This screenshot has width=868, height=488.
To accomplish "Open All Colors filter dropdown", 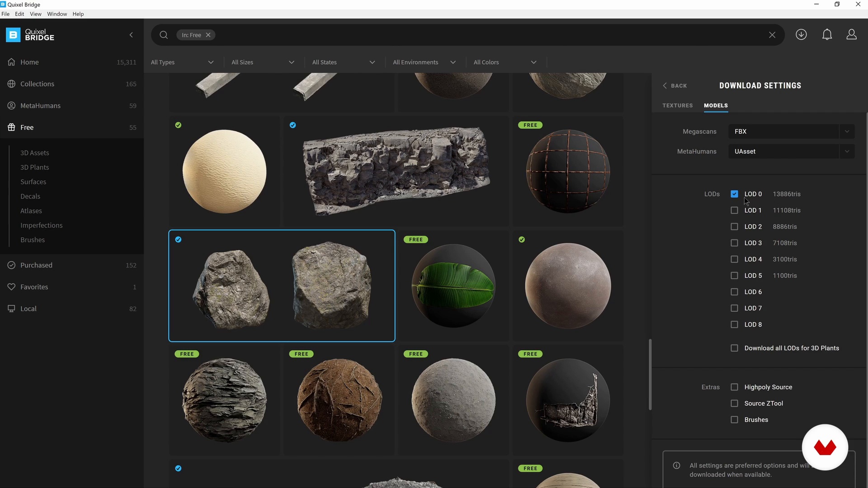I will 505,62.
